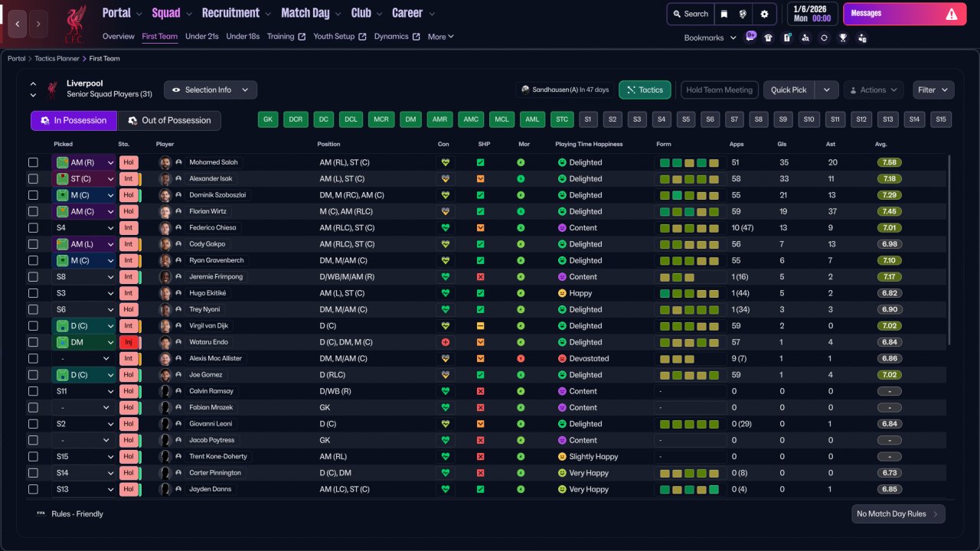
Task: Click the back navigation arrow
Action: 18,24
